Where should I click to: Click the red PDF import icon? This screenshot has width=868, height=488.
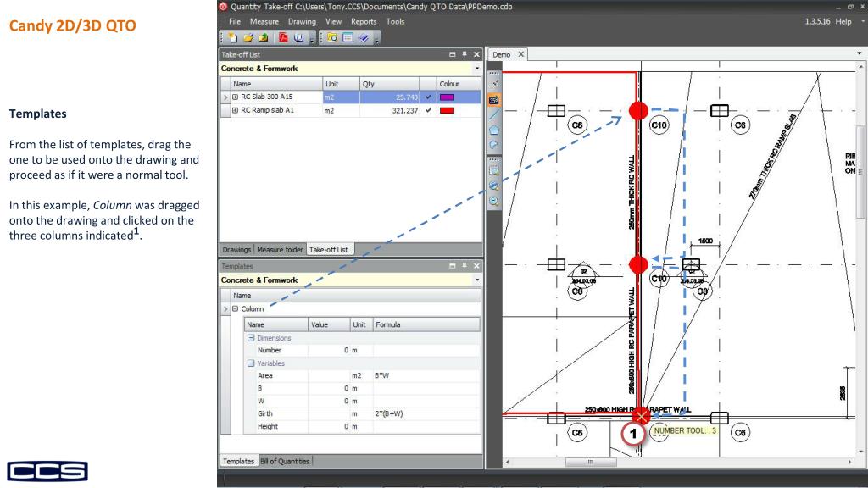pos(283,37)
